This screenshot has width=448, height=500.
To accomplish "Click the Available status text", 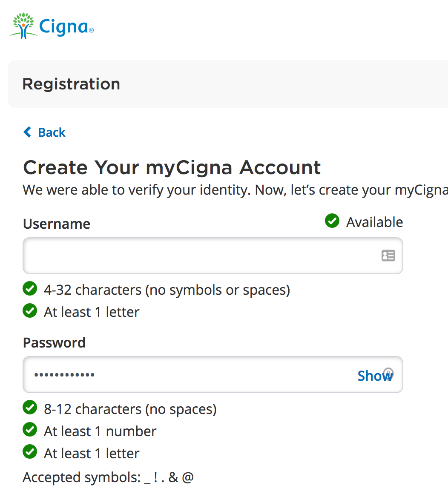I will 374,222.
